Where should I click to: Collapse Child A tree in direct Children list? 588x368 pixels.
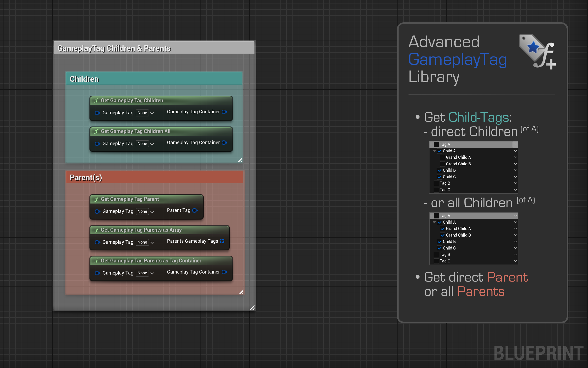(434, 151)
